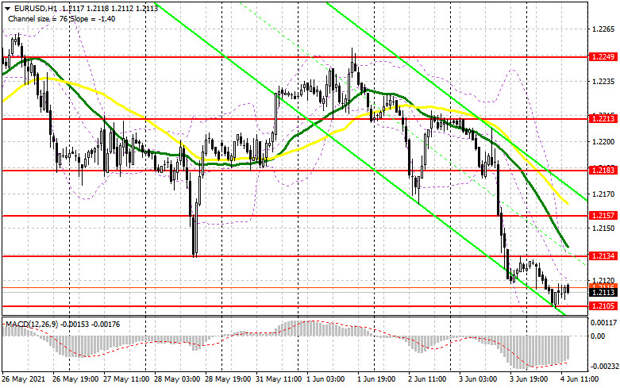
Task: Click the 28 May 19:00 time label
Action: (228, 379)
